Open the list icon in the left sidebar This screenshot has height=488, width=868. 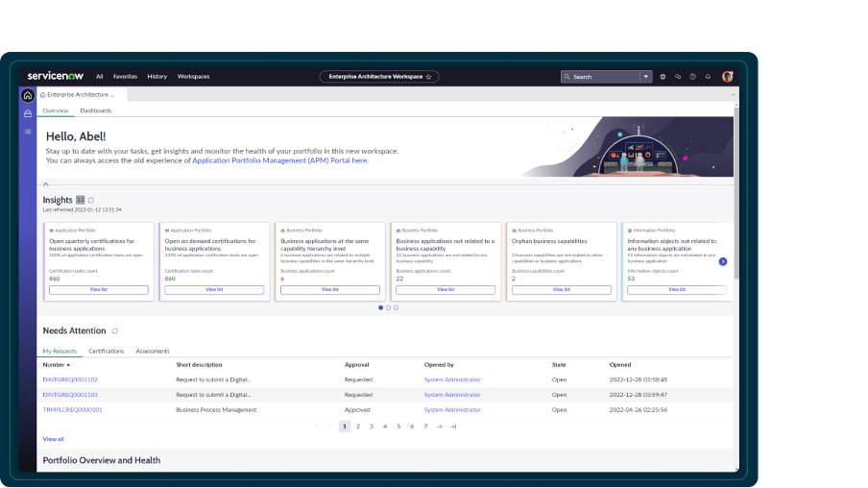28,132
